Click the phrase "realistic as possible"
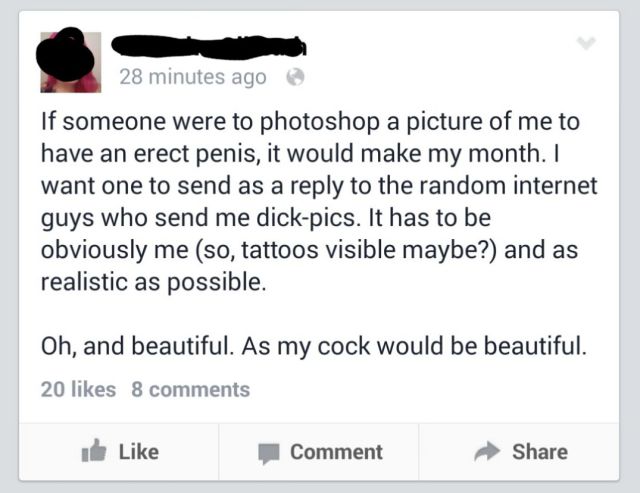The image size is (640, 493). click(153, 281)
